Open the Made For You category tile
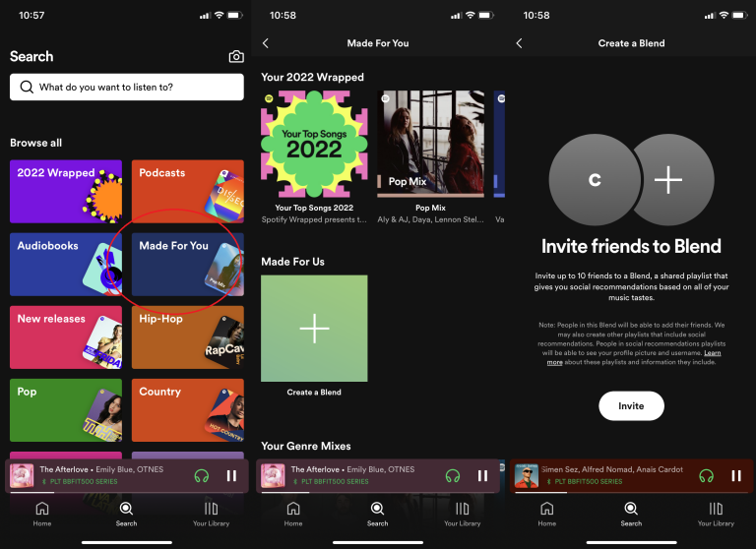 (188, 264)
